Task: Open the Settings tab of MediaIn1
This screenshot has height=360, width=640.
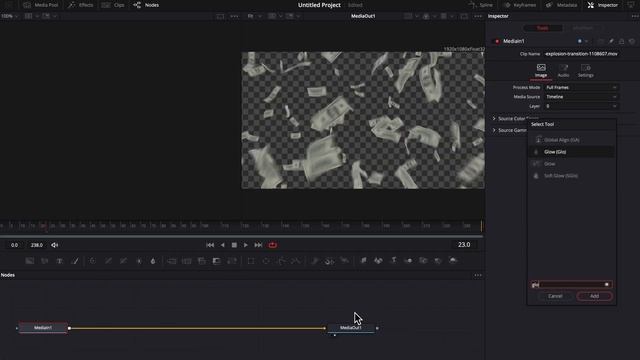Action: (x=586, y=71)
